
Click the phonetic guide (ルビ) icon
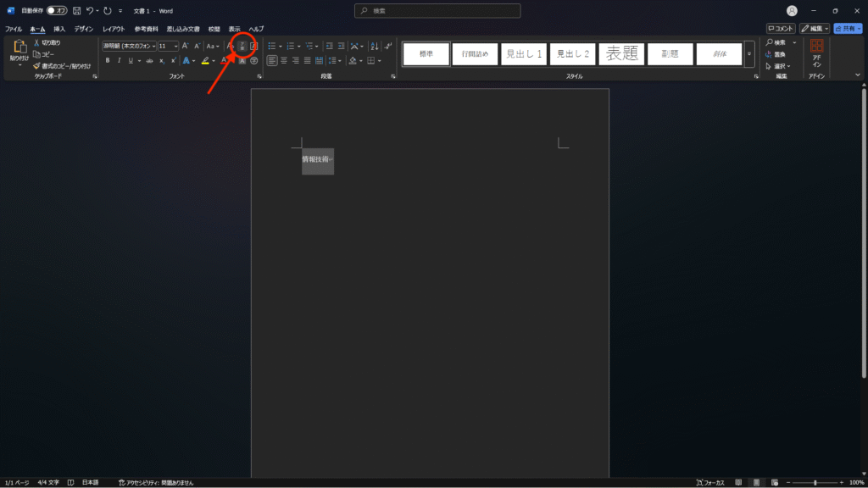(x=242, y=46)
